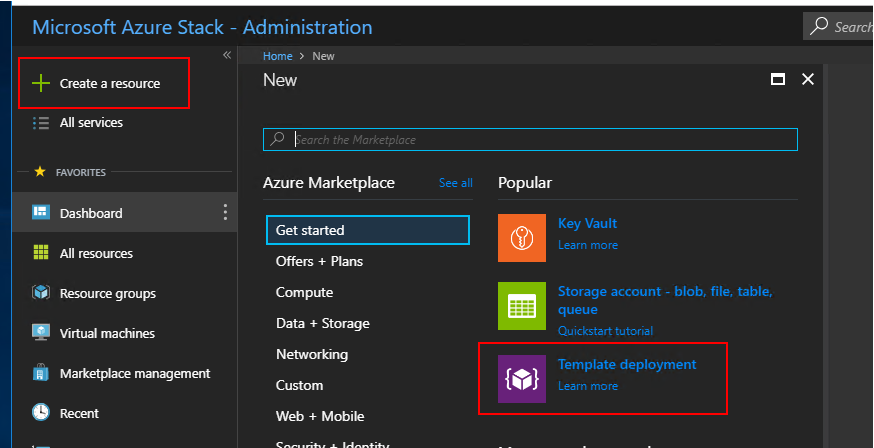Click the Marketplace management bag icon
Screen dimensions: 874x448
41,373
